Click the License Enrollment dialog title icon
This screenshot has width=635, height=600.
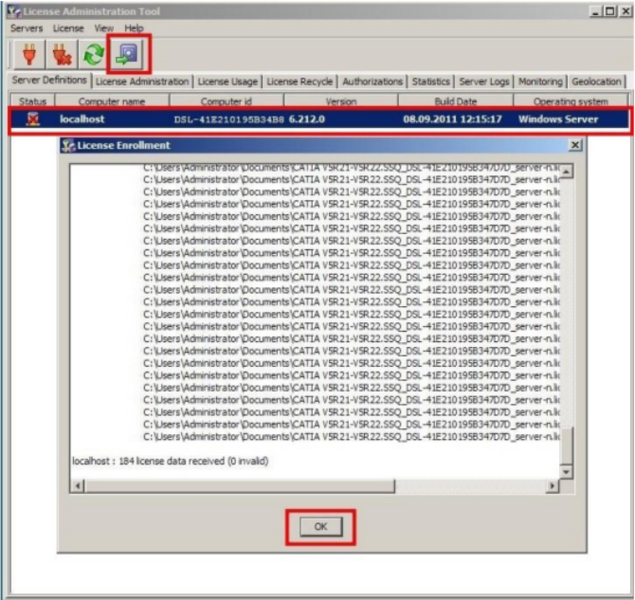pyautogui.click(x=68, y=145)
